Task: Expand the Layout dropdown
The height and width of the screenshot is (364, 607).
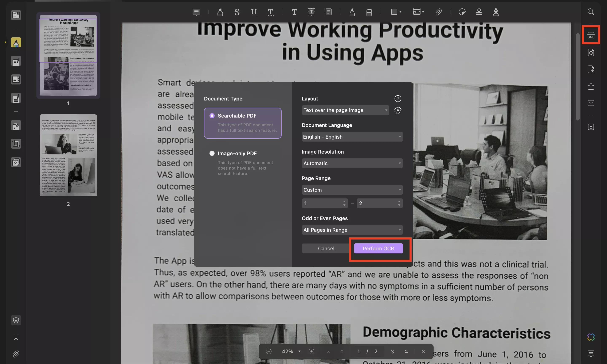Action: (345, 110)
